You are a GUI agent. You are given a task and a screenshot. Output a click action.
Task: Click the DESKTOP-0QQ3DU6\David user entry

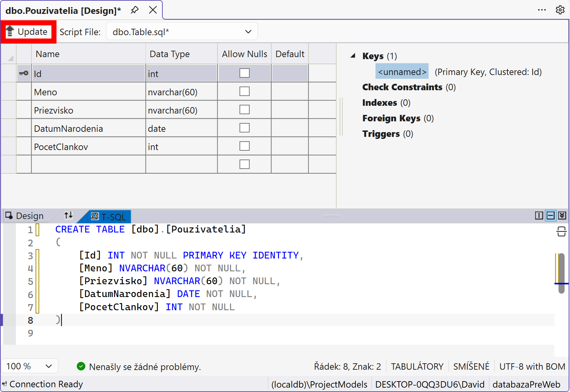click(x=430, y=384)
